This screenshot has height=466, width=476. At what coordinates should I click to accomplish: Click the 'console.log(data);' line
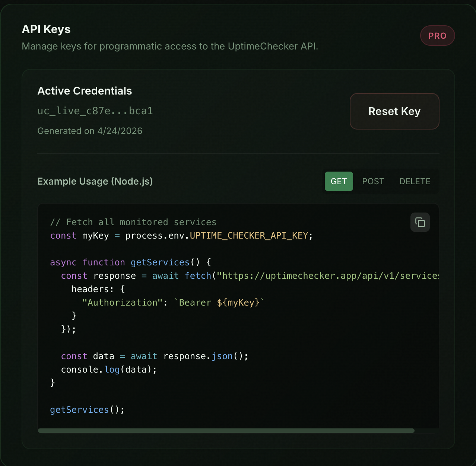pos(109,370)
